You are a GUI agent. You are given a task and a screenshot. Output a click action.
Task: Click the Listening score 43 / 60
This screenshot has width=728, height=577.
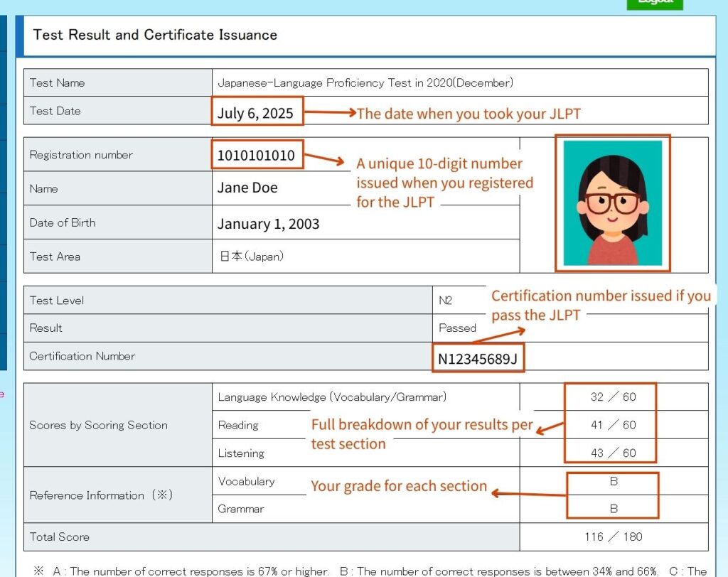(613, 453)
